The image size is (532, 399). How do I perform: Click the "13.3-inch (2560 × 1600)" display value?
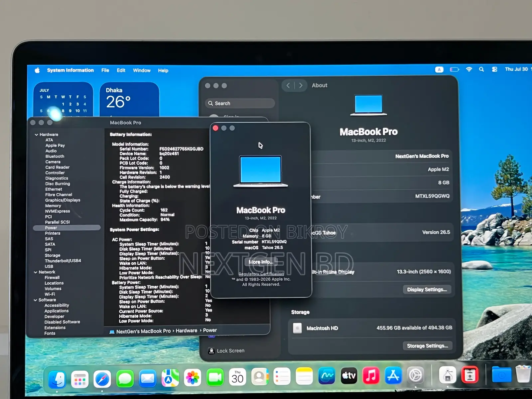click(x=424, y=272)
